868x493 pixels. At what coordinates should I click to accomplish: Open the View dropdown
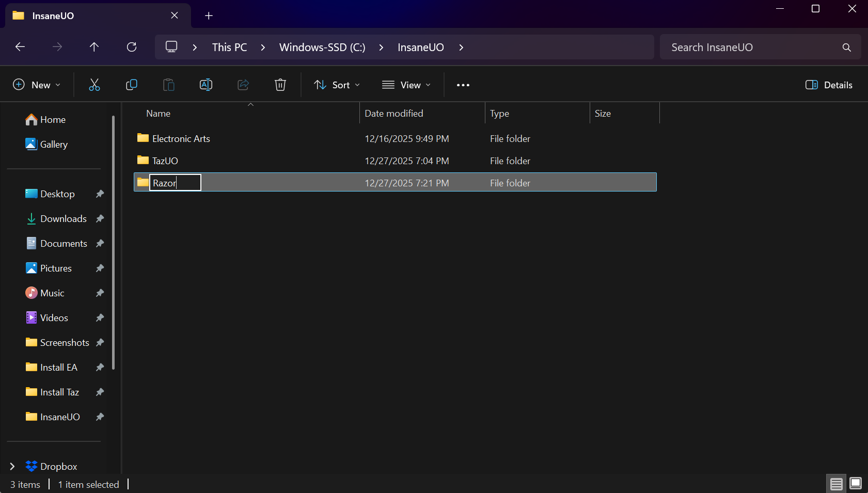(x=406, y=85)
